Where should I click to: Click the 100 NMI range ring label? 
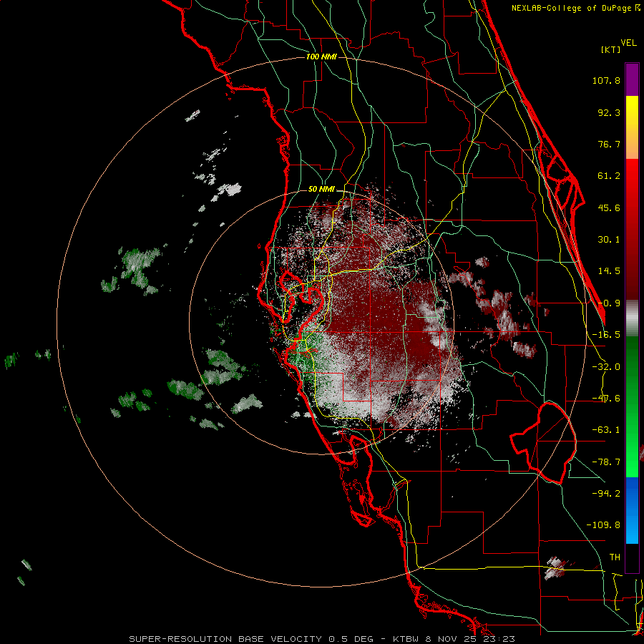(x=321, y=57)
